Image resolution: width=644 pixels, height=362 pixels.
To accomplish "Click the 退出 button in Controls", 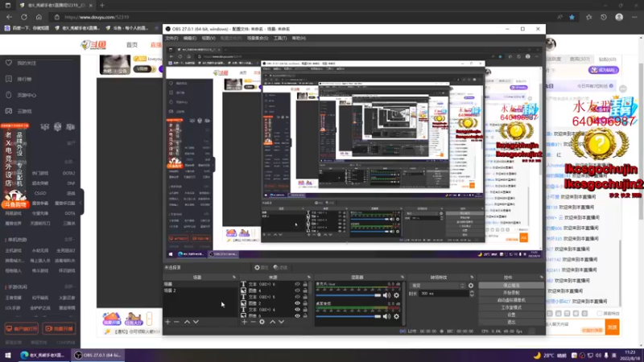I will 511,323.
